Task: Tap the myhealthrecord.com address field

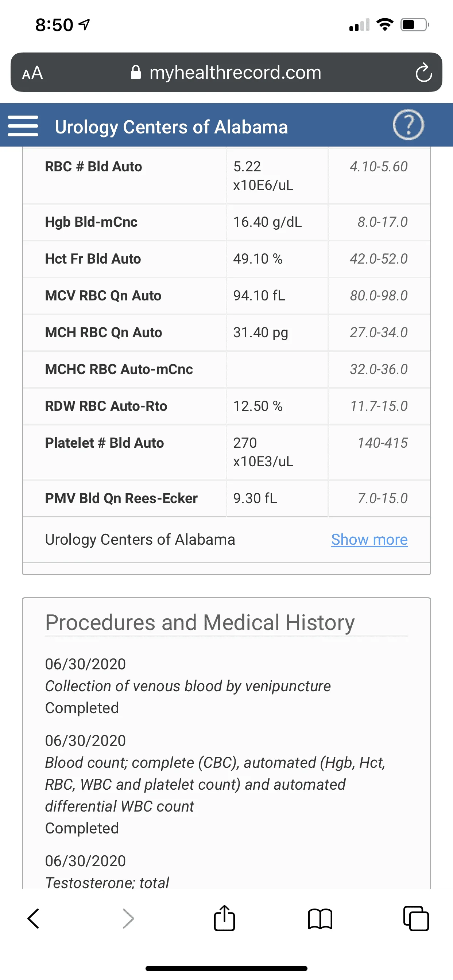Action: (x=226, y=72)
